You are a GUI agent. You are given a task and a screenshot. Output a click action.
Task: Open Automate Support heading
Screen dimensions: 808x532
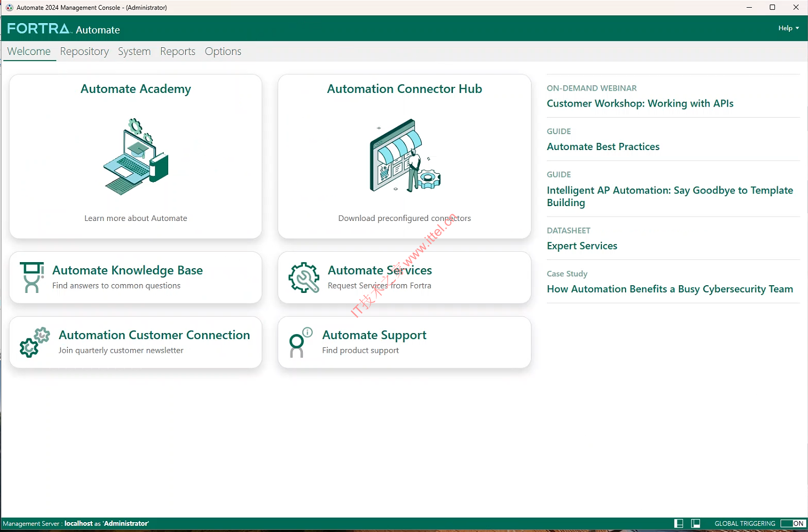[x=374, y=335]
